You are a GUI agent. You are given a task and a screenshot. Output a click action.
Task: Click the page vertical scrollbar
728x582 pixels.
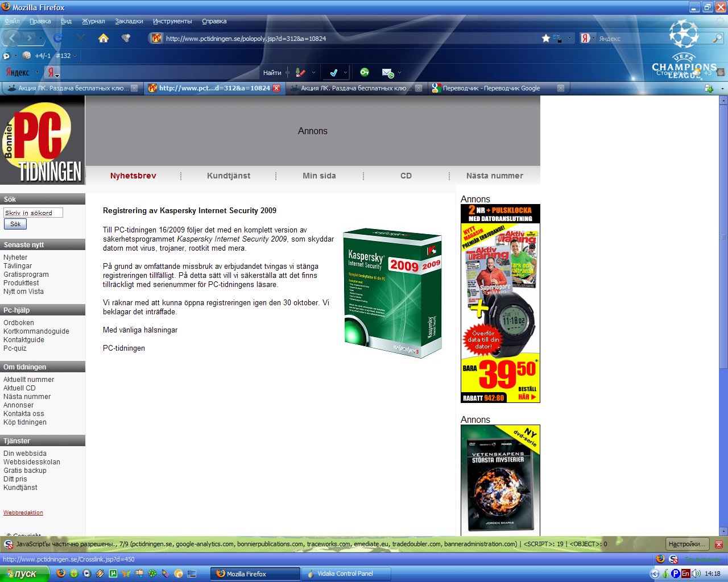[723, 315]
